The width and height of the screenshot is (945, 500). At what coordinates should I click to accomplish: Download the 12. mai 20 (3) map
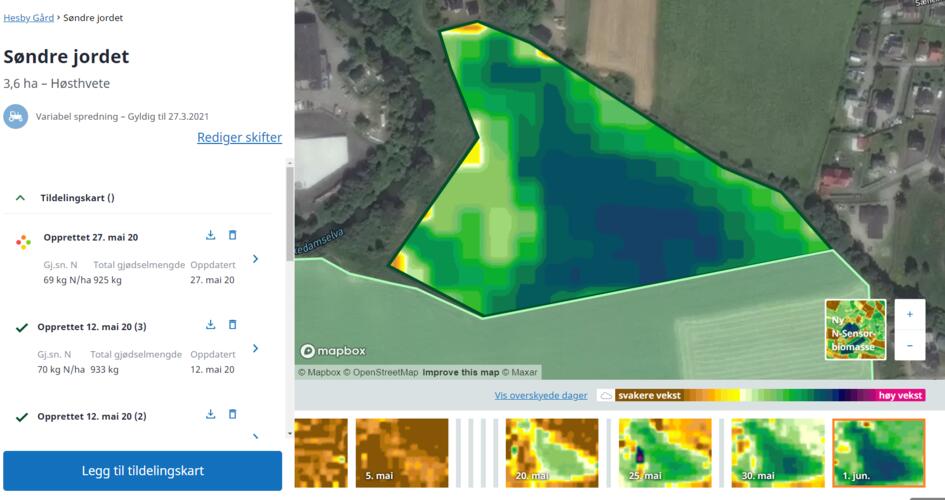pyautogui.click(x=211, y=325)
